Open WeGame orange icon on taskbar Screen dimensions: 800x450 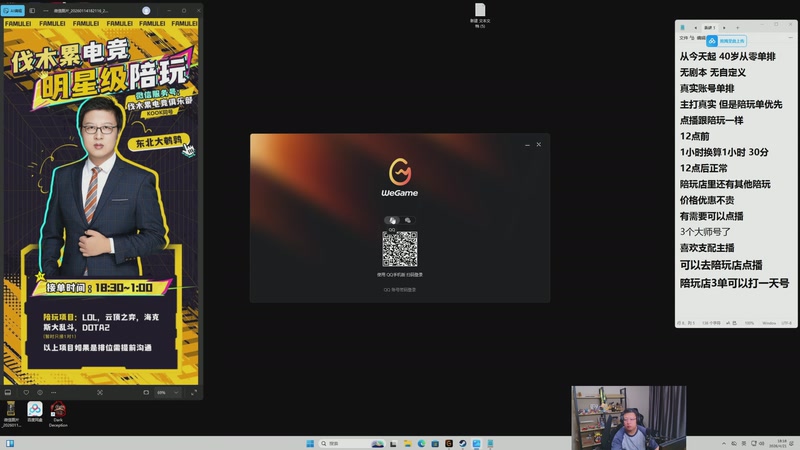[449, 443]
